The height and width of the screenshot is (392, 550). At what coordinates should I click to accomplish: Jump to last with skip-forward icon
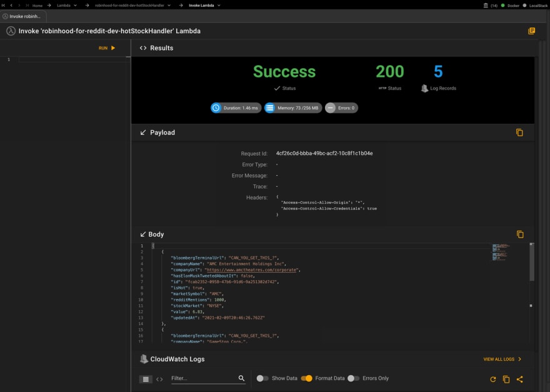pos(27,5)
